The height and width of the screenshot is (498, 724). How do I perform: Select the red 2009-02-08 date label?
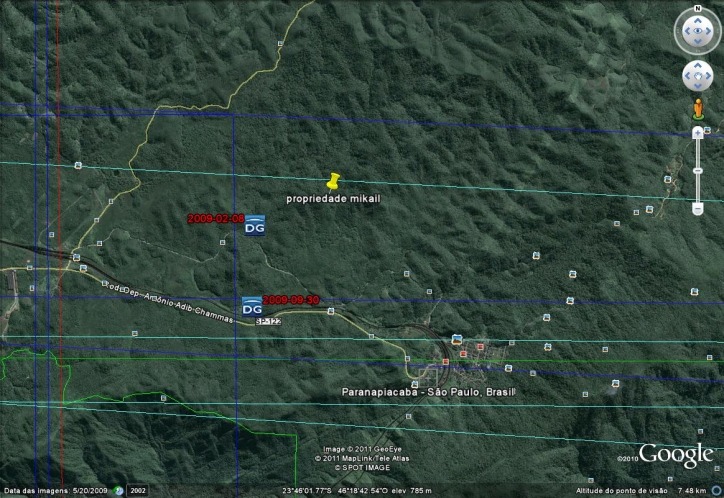coord(216,219)
